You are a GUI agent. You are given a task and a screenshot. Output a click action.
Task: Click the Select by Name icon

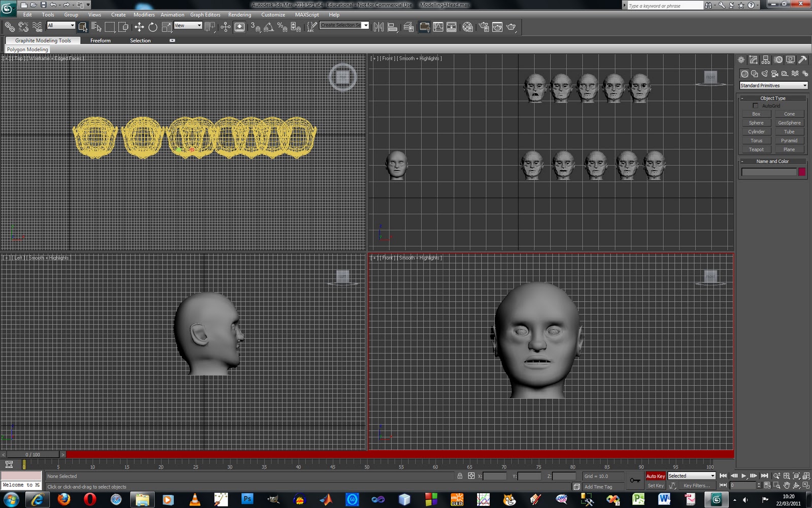click(x=96, y=26)
